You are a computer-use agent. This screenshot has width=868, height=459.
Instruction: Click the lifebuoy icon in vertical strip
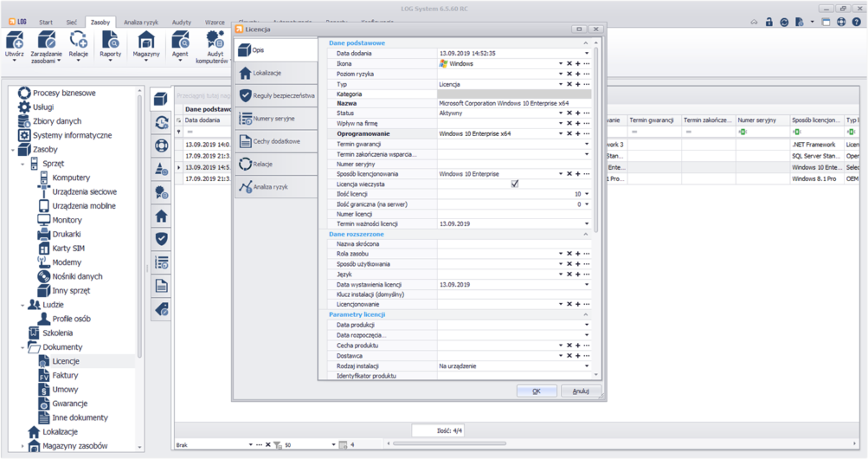click(161, 145)
